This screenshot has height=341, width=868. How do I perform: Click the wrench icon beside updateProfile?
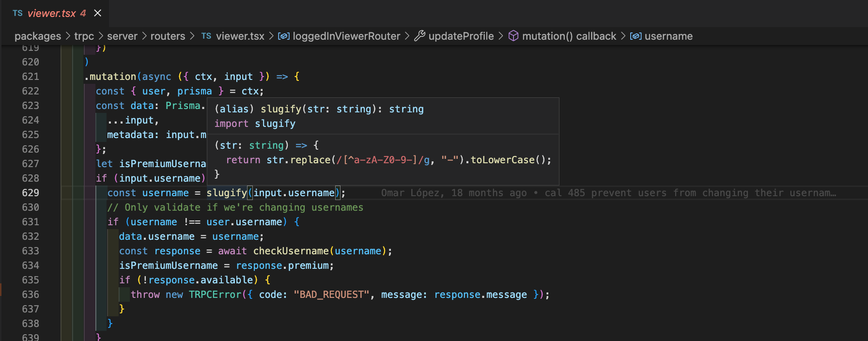pyautogui.click(x=419, y=36)
